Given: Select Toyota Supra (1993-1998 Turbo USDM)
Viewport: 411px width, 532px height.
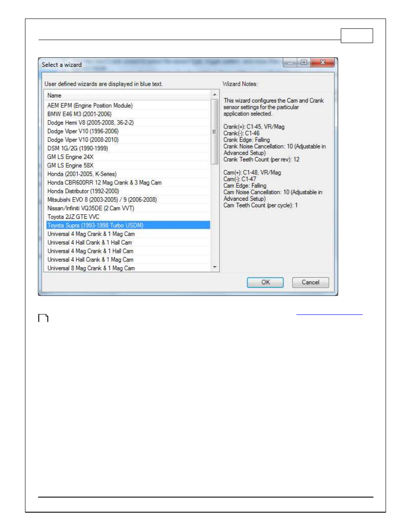Looking at the screenshot, I should (128, 225).
